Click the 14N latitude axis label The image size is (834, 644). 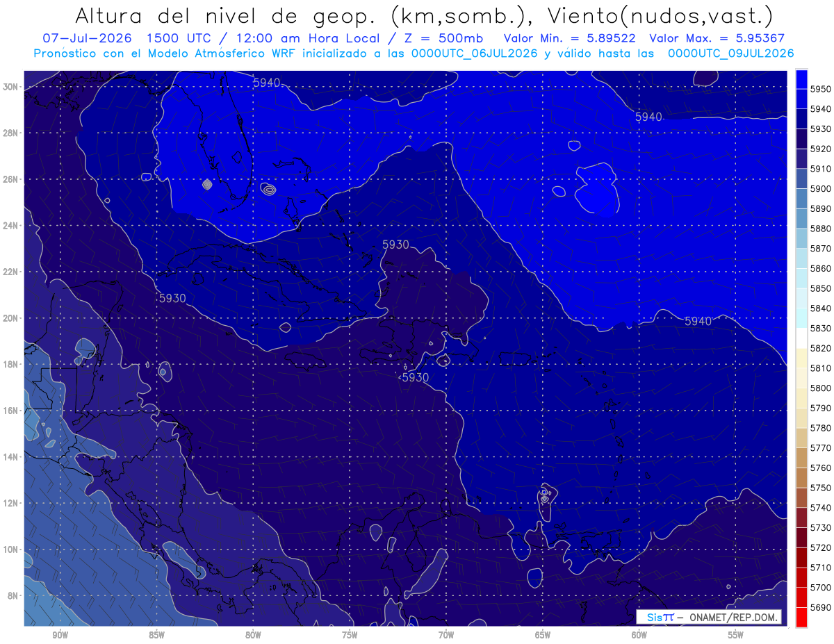[x=11, y=457]
